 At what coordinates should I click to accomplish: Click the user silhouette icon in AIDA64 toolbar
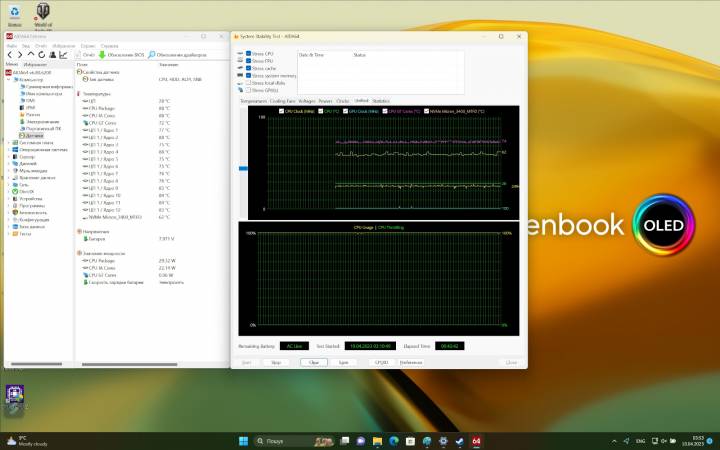tap(52, 55)
